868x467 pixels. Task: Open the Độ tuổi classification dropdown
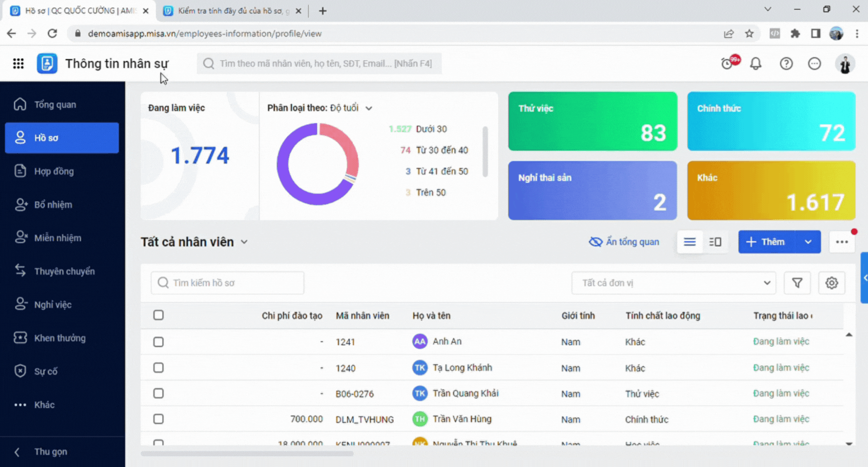click(x=351, y=108)
